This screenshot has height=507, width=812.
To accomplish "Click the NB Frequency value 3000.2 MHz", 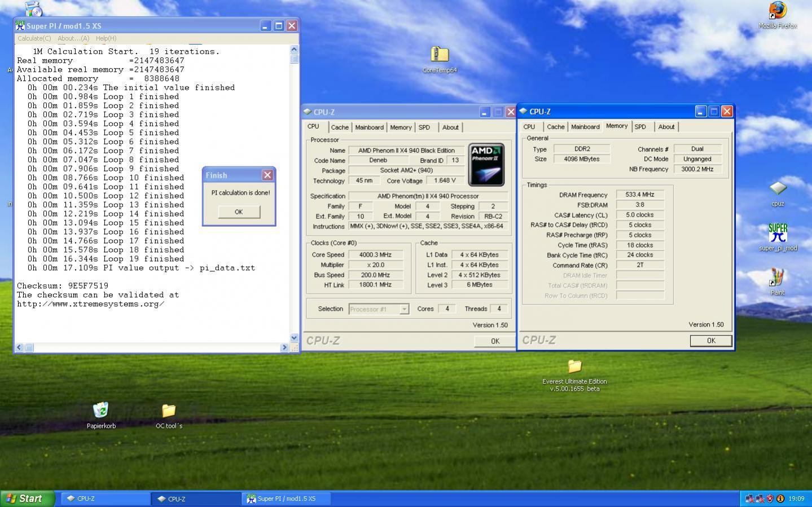I will coord(697,169).
